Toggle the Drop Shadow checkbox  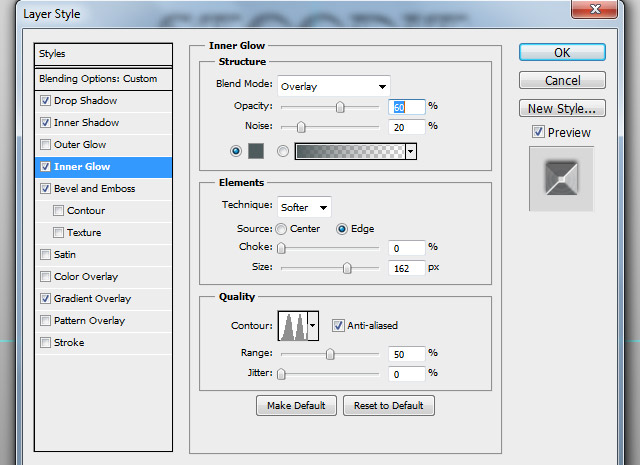click(45, 100)
